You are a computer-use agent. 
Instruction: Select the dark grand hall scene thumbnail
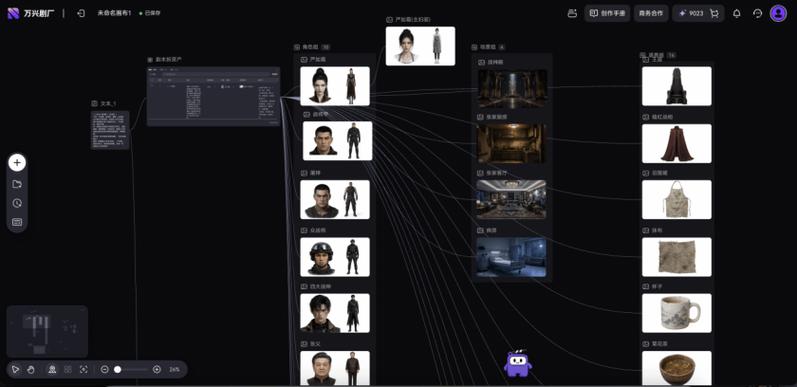(513, 88)
